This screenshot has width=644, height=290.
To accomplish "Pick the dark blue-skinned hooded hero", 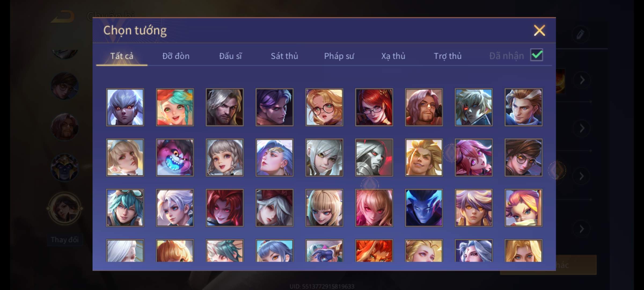I will pos(424,208).
